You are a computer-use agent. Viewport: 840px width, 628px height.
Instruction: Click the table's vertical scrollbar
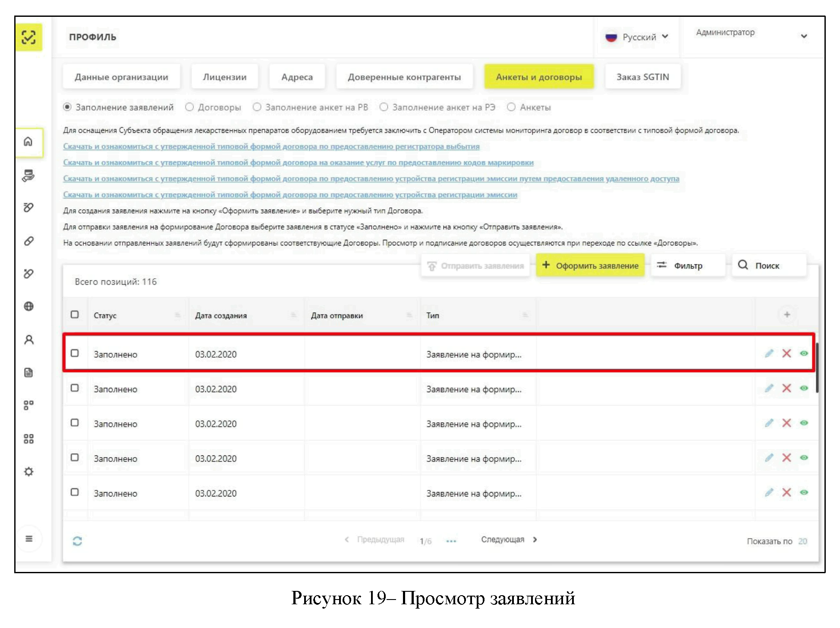817,367
